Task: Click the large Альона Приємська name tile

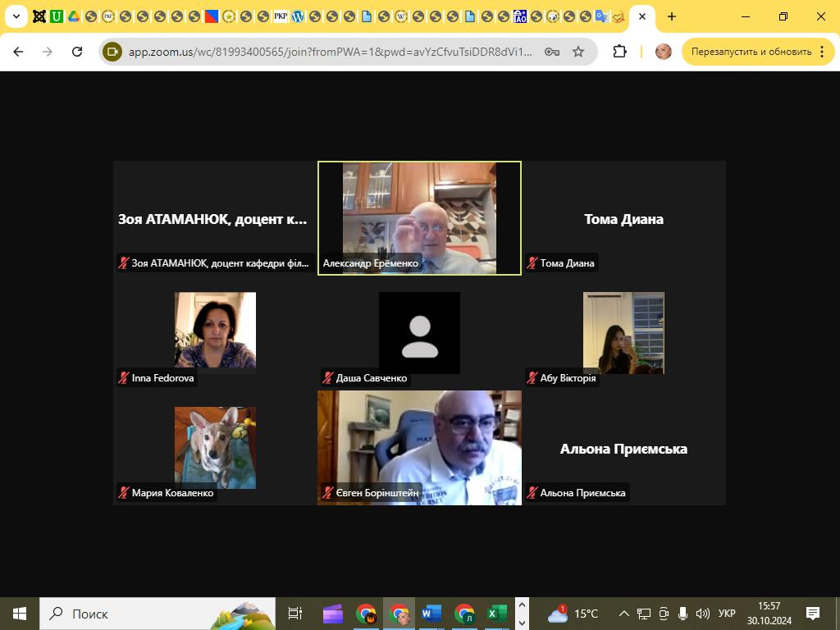Action: [623, 449]
